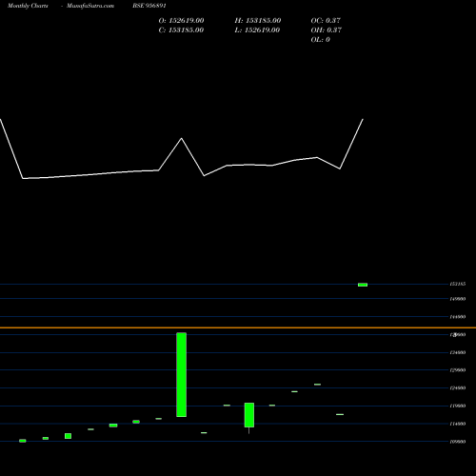
Task: Click the 149900 price axis label
Action: [x=458, y=299]
